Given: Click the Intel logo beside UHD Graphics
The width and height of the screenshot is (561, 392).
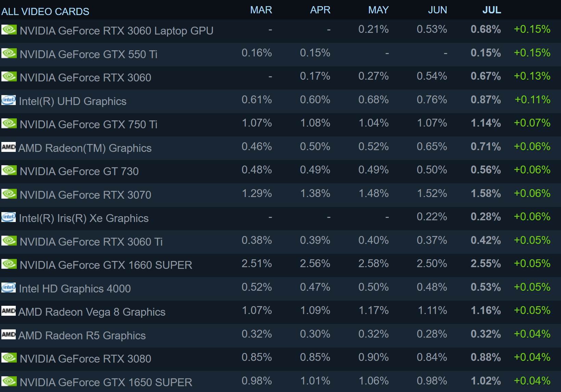Looking at the screenshot, I should click(x=9, y=100).
